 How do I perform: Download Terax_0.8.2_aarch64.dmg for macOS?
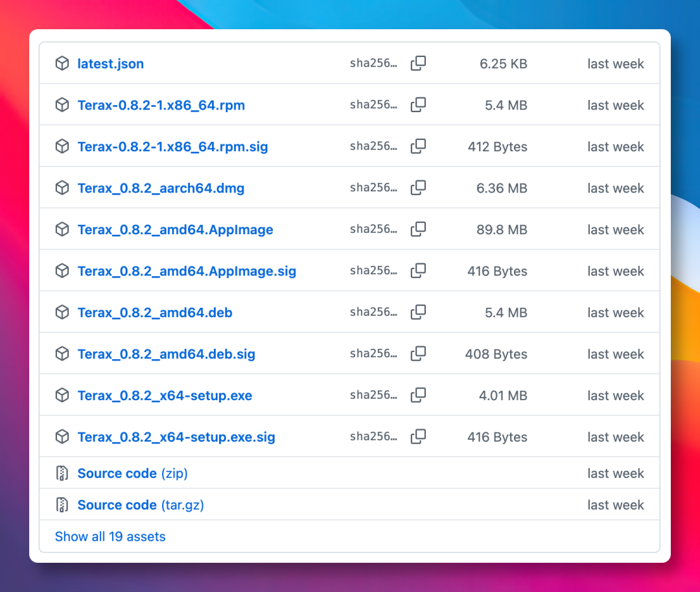click(161, 189)
